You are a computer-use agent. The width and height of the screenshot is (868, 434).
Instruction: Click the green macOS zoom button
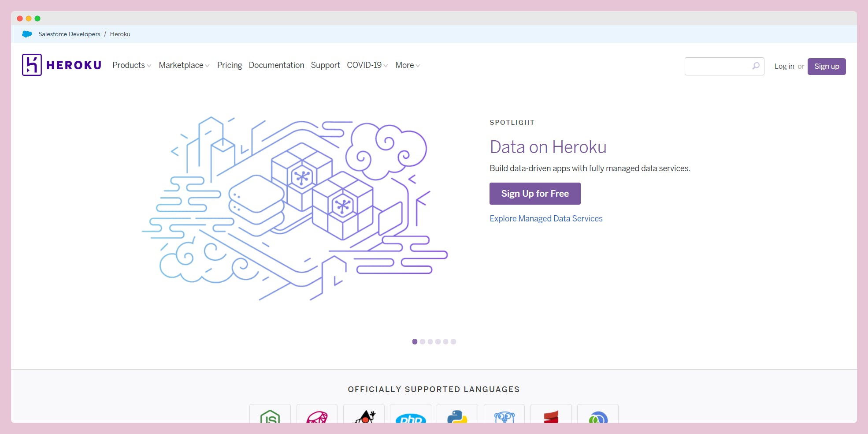point(37,19)
